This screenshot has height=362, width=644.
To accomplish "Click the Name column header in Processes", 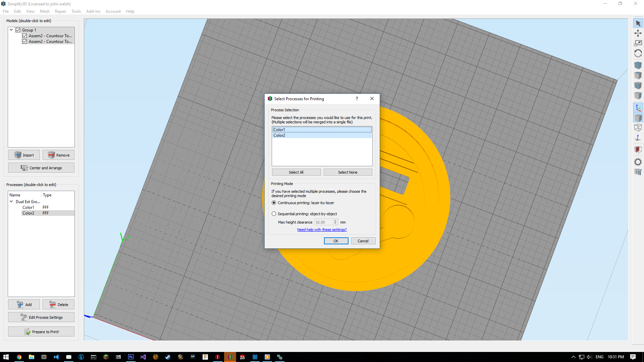I will 25,195.
